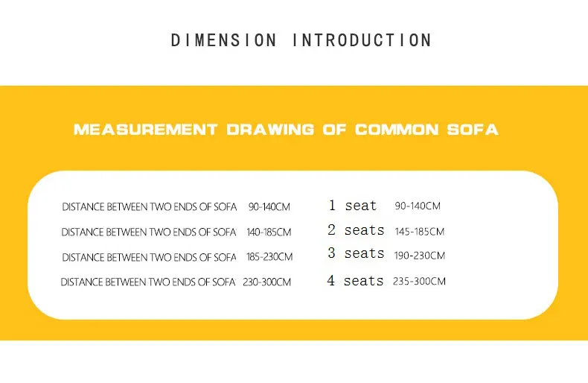Image resolution: width=588 pixels, height=383 pixels.
Task: Click the distance label beside 230-300CM
Action: coord(148,282)
